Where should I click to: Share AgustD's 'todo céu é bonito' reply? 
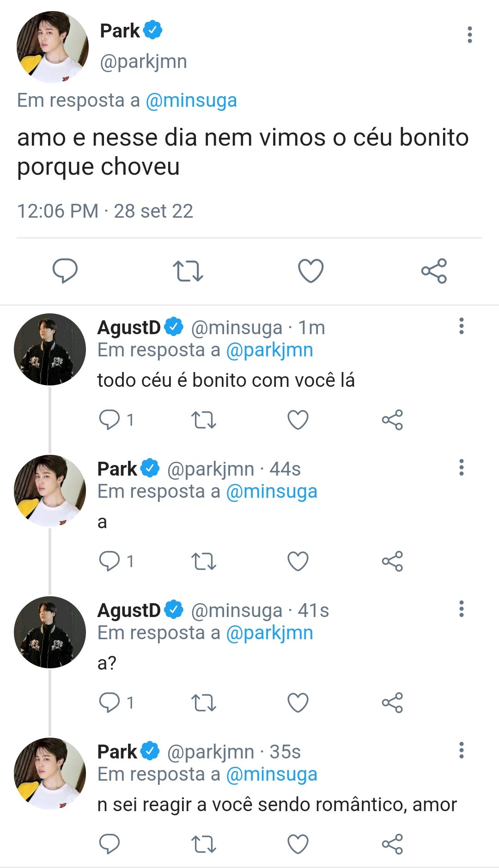click(392, 420)
